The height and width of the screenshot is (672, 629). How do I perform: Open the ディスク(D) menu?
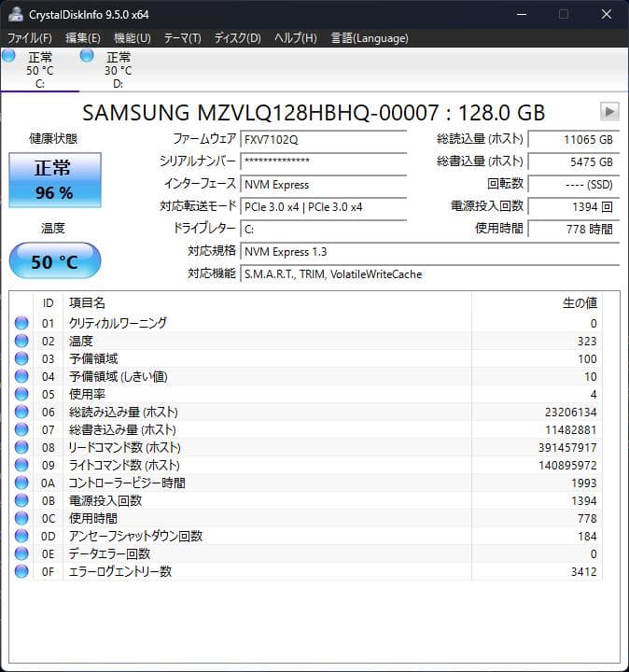pos(237,38)
